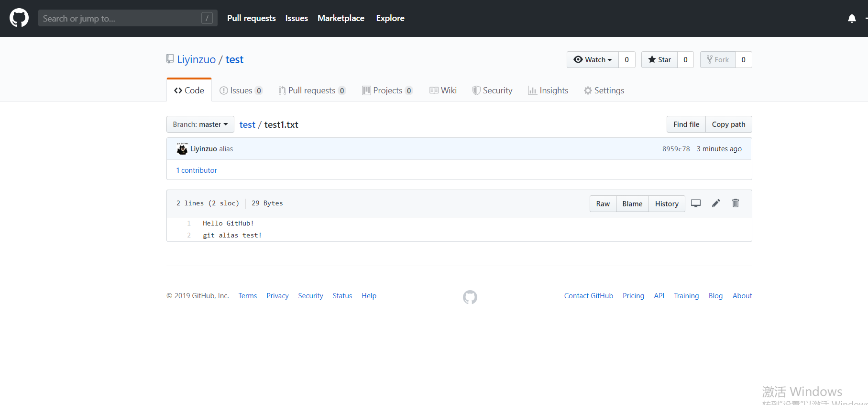Open the footer Terms link
Screen dimensions: 868x405
click(248, 296)
